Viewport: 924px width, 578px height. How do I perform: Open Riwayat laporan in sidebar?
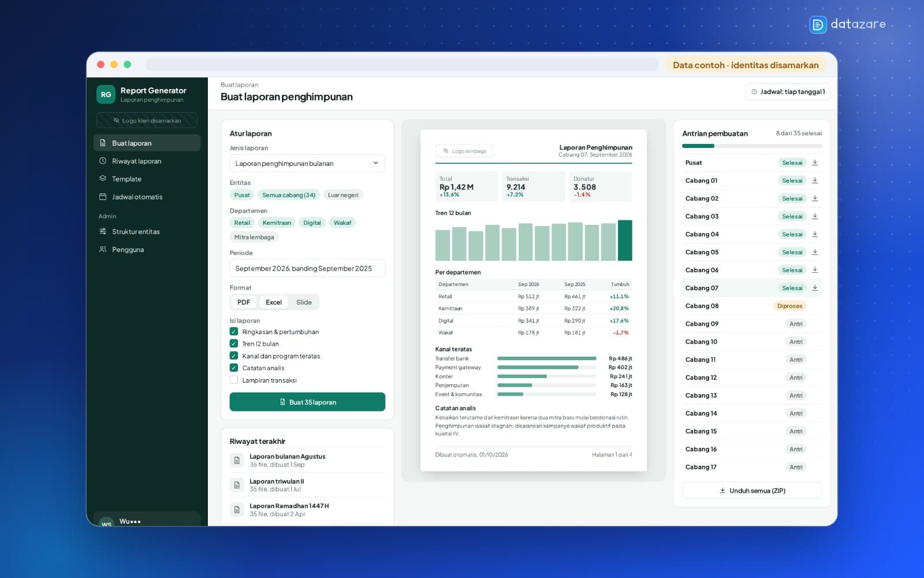(147, 161)
